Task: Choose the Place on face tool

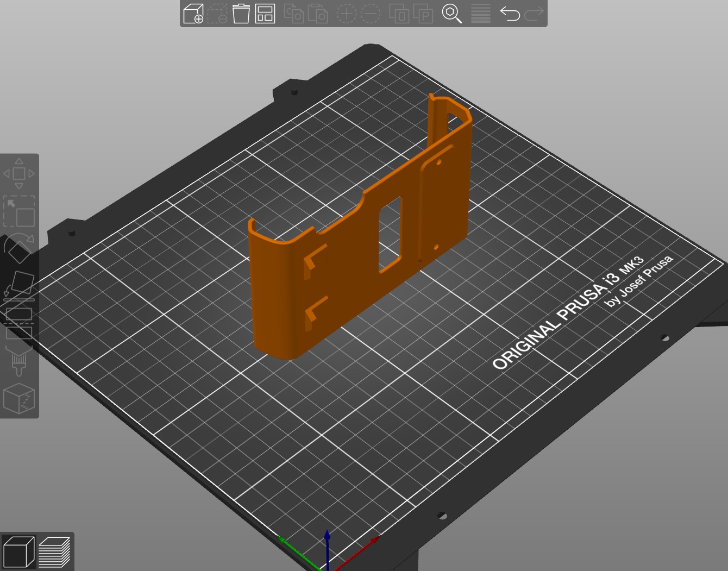Action: click(x=19, y=285)
